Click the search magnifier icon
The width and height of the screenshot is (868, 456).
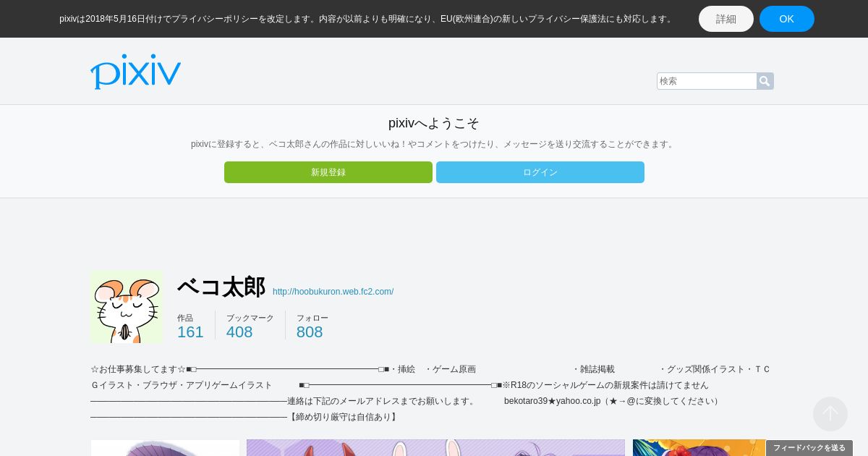[x=765, y=81]
